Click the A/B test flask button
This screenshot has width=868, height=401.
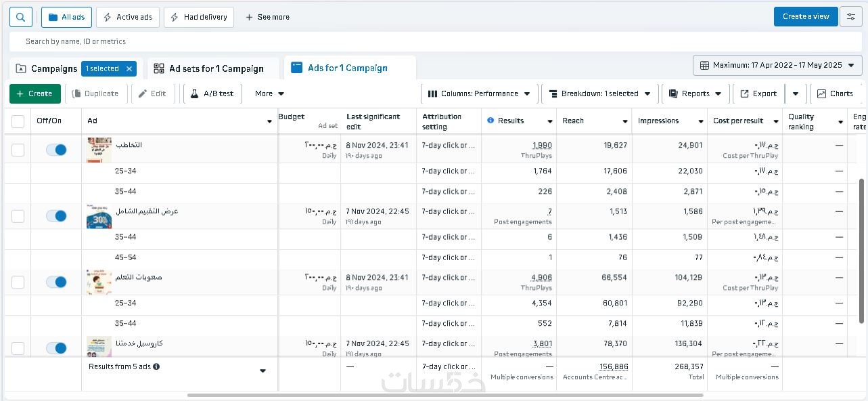(x=212, y=93)
